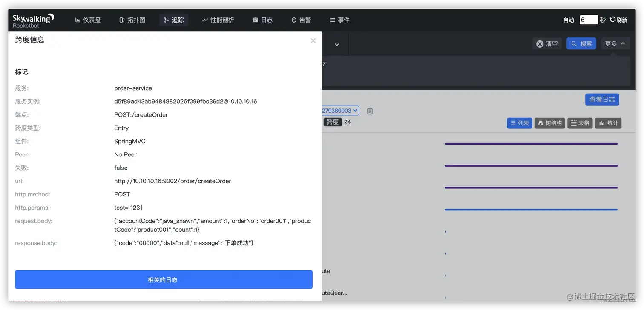Go to the 拓扑图 topology page

[x=132, y=20]
